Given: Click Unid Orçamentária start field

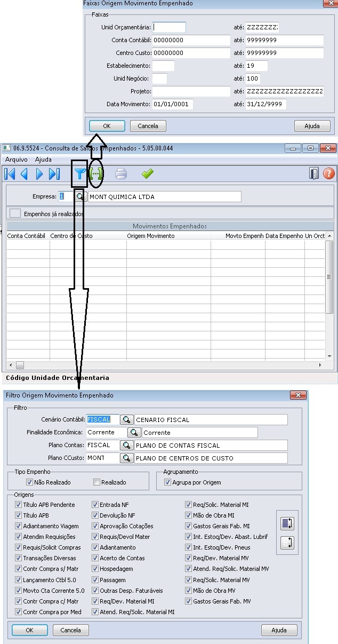Looking at the screenshot, I should coord(169,27).
